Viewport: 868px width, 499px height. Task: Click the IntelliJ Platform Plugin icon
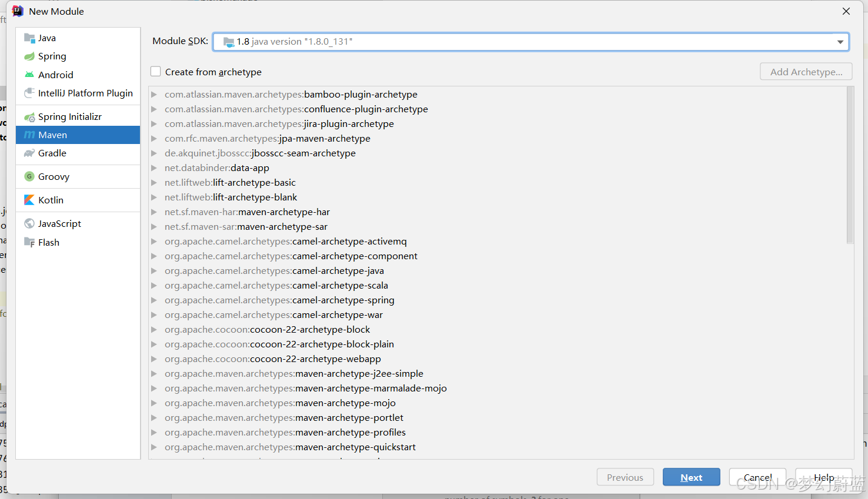29,93
